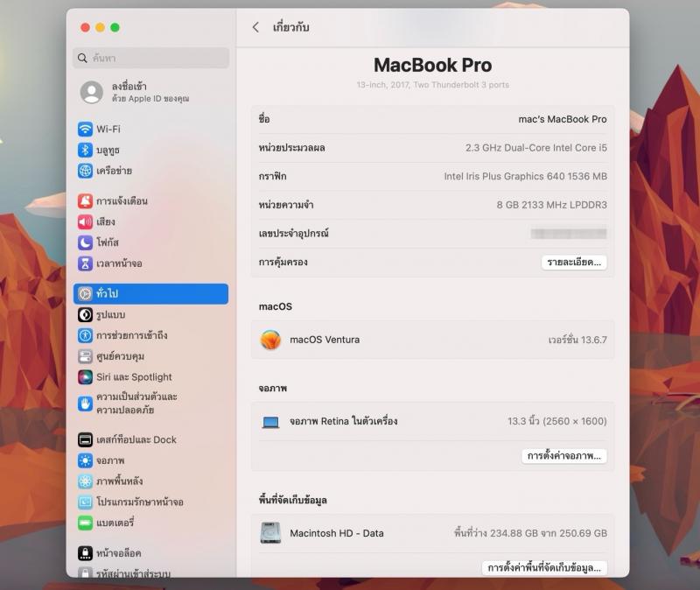Image resolution: width=700 pixels, height=590 pixels.
Task: Click the "13.3 นิ้ว (2560 × 1600)" text
Action: tap(557, 421)
